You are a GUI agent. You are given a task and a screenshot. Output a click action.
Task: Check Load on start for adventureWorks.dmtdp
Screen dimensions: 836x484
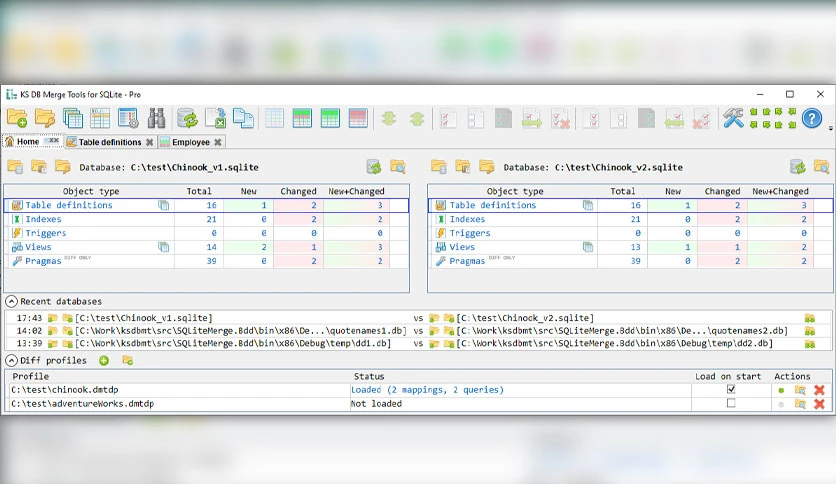pyautogui.click(x=731, y=404)
